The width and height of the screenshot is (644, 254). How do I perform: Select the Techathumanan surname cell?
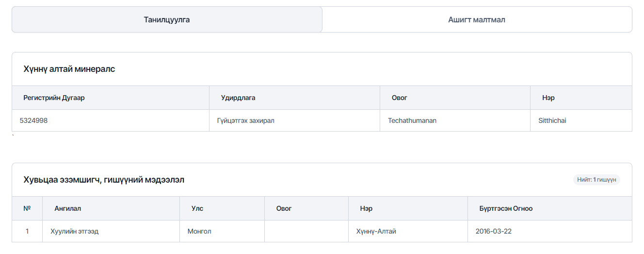point(455,120)
